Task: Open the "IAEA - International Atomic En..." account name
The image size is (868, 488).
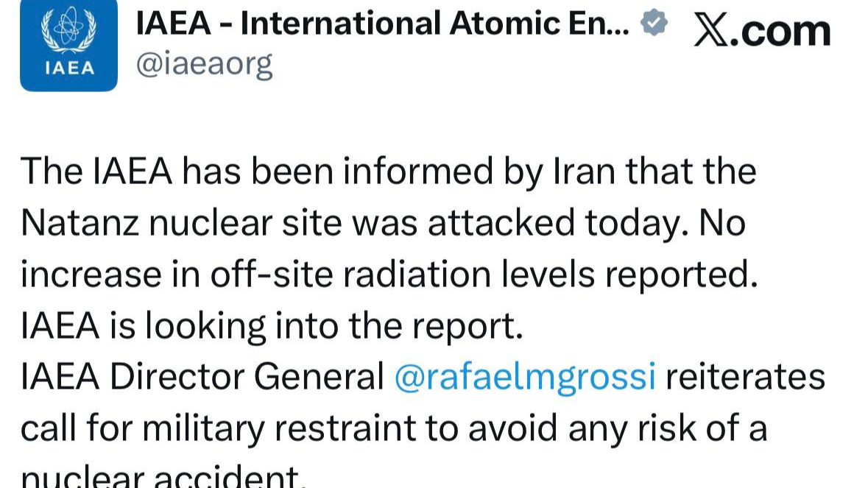Action: click(383, 24)
